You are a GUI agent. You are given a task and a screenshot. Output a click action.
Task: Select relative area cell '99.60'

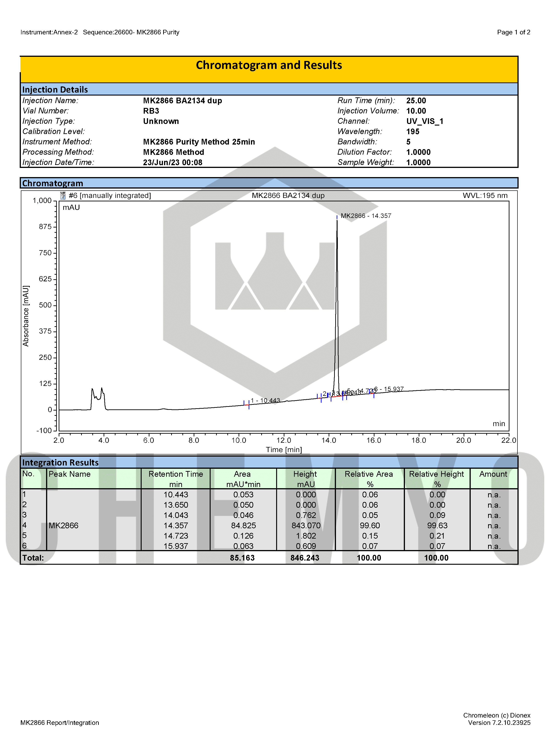370,526
